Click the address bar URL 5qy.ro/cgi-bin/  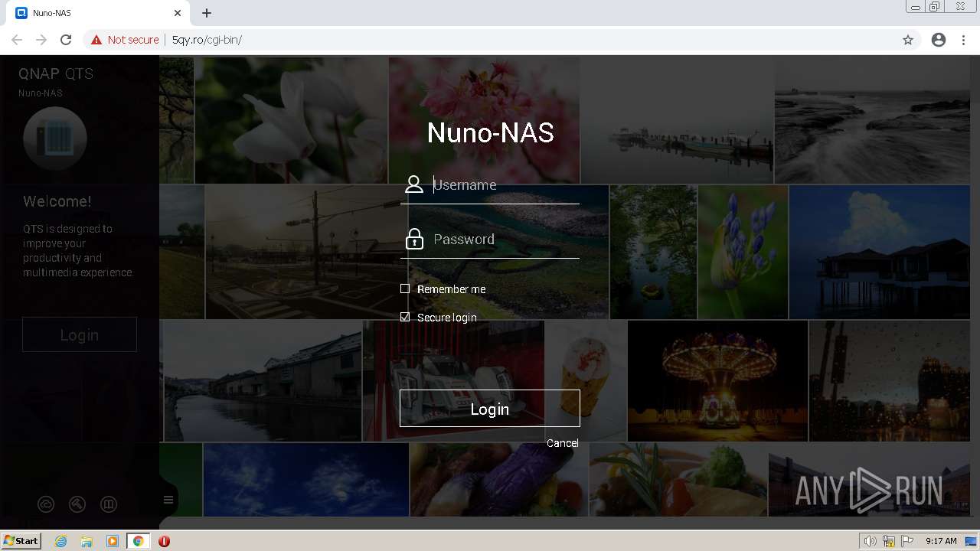coord(207,40)
